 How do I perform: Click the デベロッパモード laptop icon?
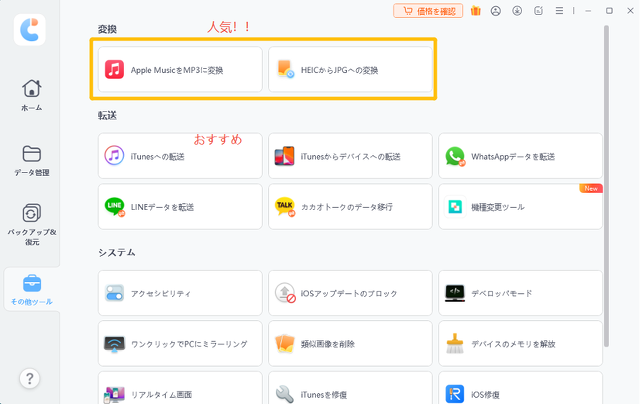455,293
